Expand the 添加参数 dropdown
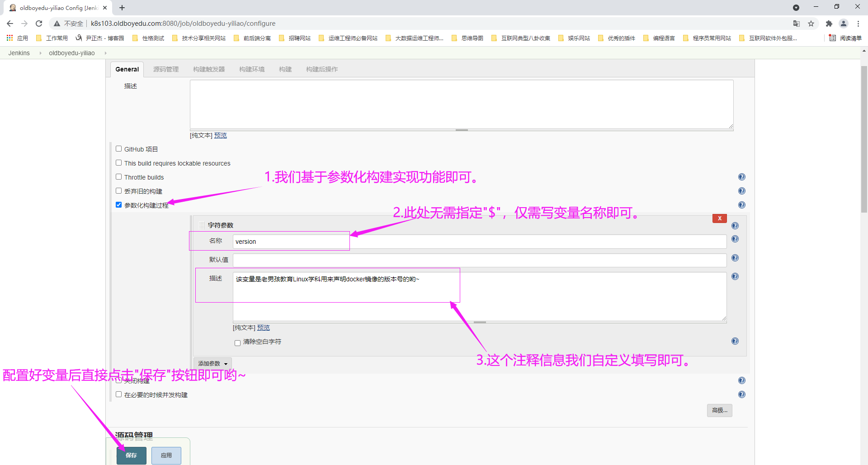The image size is (868, 465). 212,364
